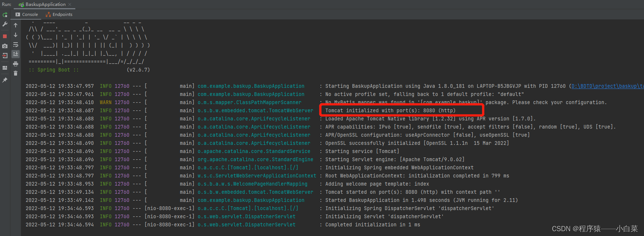Click 'Initializing Spring embedded WebApplicationContext' message

pyautogui.click(x=399, y=167)
